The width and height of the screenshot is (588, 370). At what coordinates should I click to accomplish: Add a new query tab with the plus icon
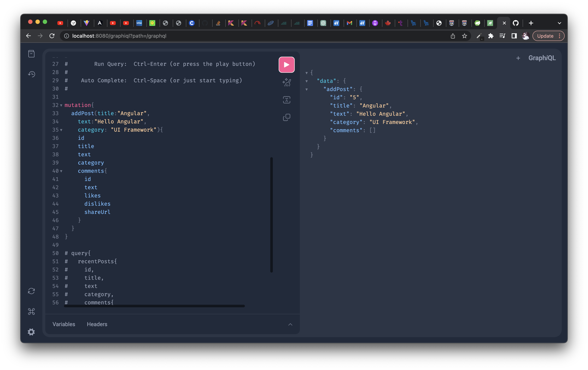click(518, 58)
